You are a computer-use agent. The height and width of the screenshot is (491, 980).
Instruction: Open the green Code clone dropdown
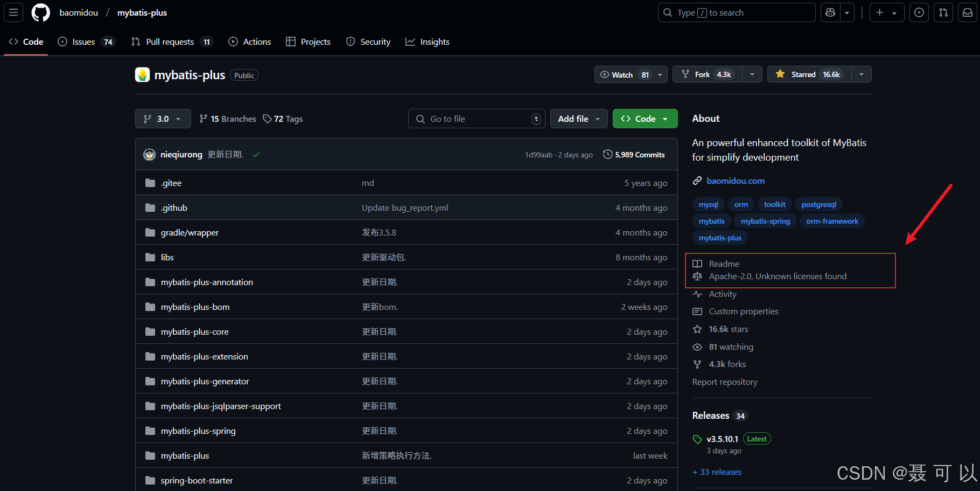pos(645,119)
